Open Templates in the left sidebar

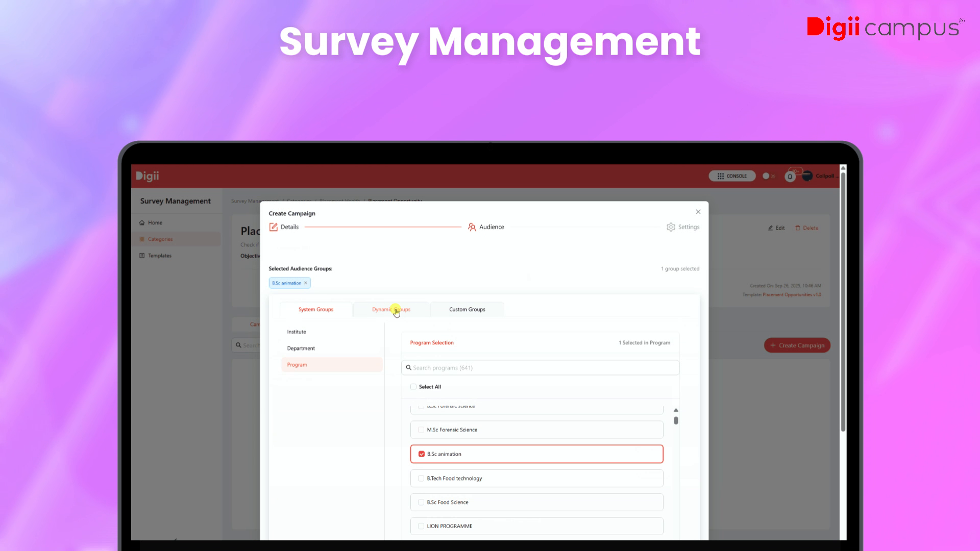(159, 256)
